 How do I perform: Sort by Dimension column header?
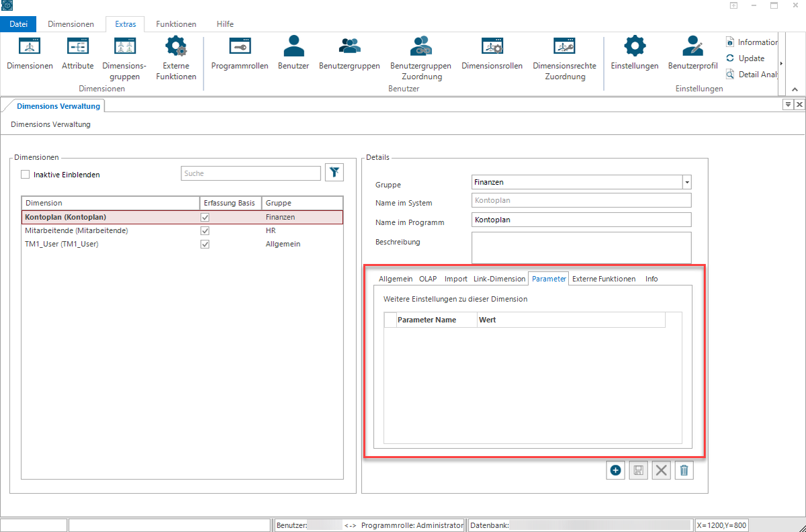tap(111, 203)
